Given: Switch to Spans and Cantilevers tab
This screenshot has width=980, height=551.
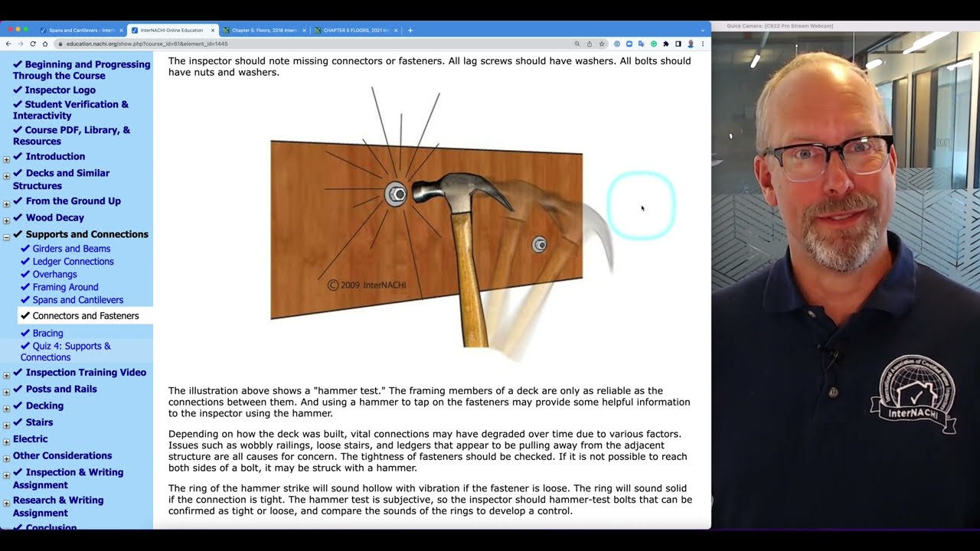Looking at the screenshot, I should coord(81,31).
